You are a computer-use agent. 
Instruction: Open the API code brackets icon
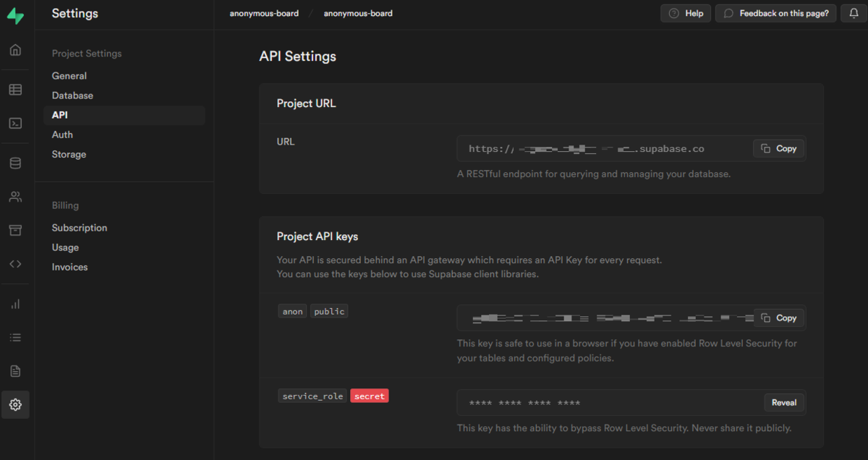[x=15, y=264]
